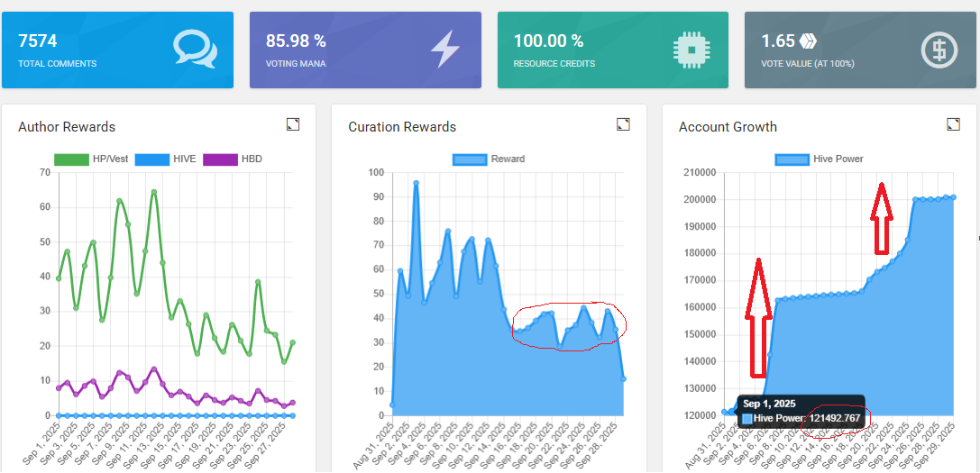Click the highest peak point in Curation Rewards

tap(417, 183)
